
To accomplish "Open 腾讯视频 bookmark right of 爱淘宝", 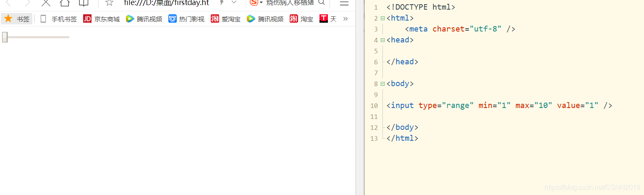I will tap(265, 19).
